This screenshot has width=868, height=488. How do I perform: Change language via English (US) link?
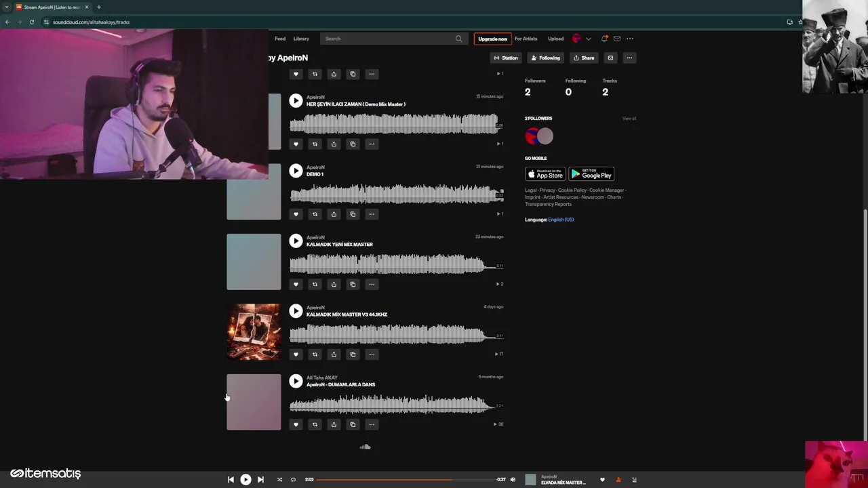point(561,220)
